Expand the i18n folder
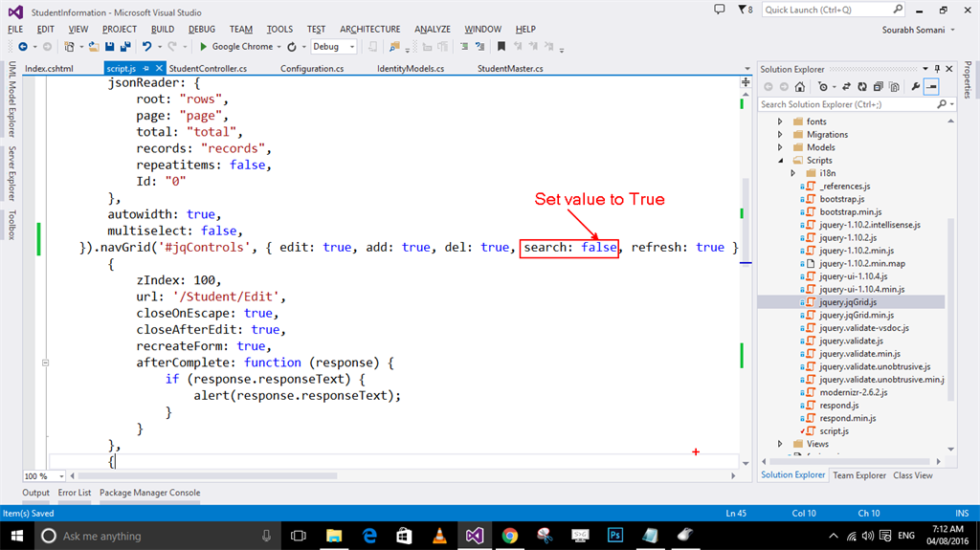 [x=793, y=173]
